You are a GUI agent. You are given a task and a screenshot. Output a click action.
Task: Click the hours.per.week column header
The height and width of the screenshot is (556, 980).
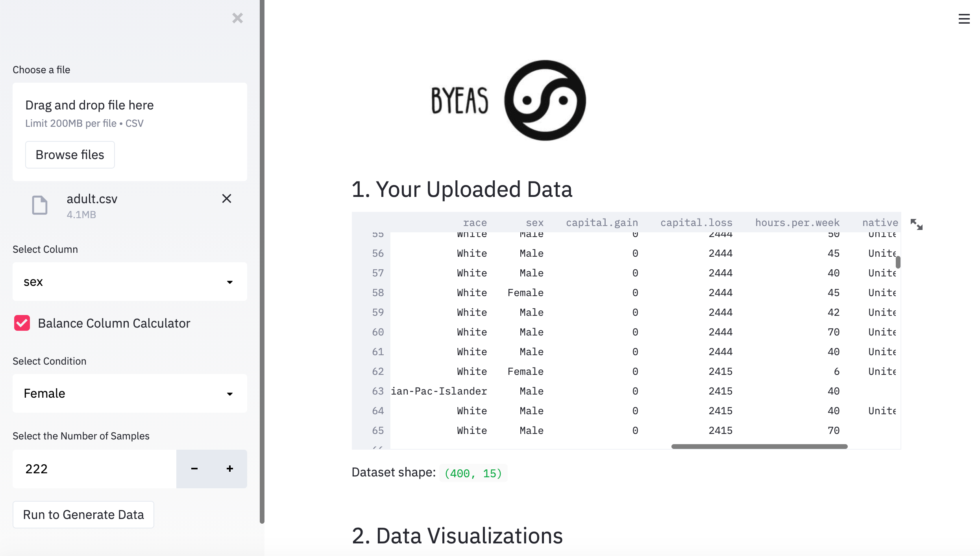pos(797,222)
